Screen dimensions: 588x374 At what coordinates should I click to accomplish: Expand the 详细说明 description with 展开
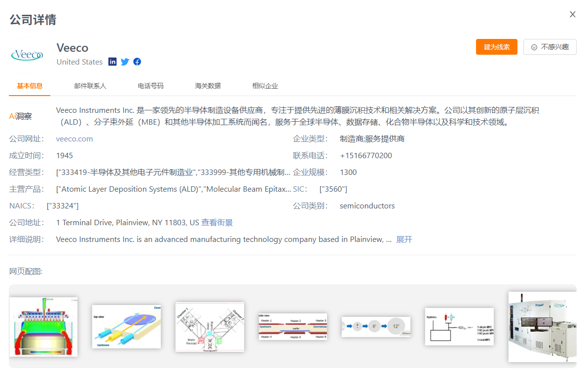pos(404,239)
